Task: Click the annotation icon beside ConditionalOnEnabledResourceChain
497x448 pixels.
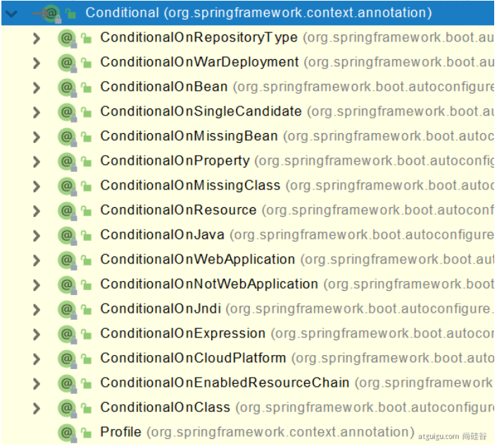Action: click(x=67, y=384)
